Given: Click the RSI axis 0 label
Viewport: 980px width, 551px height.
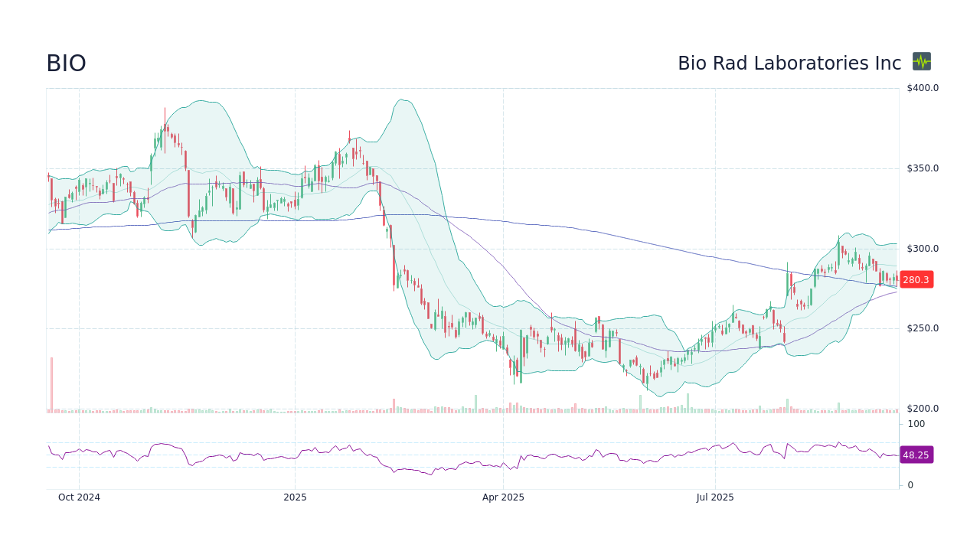Looking at the screenshot, I should point(910,485).
